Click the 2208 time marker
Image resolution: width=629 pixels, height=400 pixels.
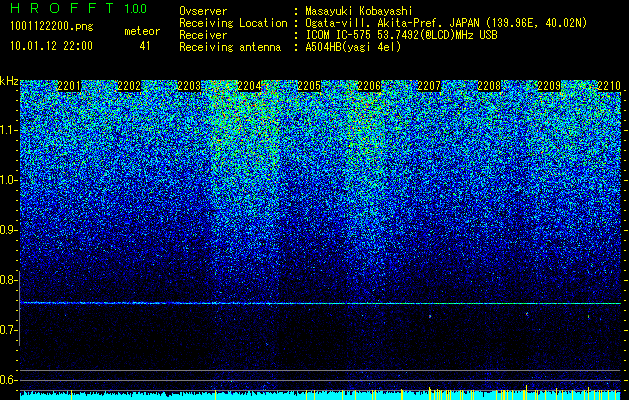click(489, 86)
